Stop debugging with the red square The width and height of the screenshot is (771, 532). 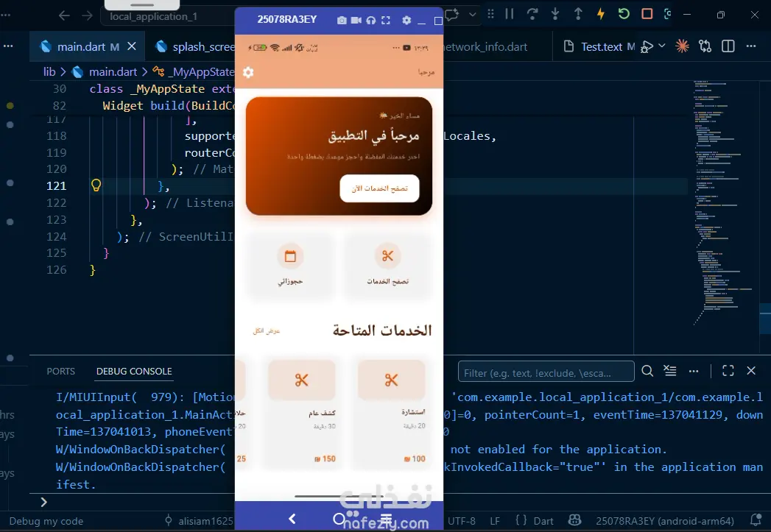point(647,14)
